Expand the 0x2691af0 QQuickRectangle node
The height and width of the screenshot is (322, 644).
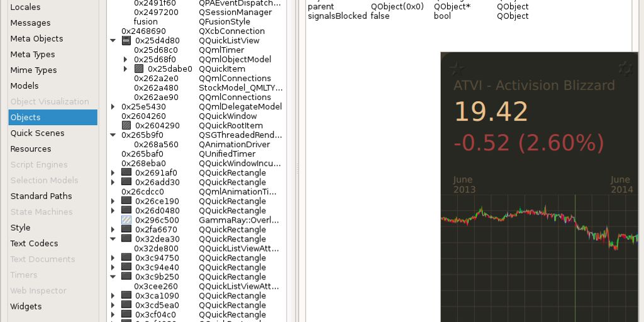(x=113, y=173)
